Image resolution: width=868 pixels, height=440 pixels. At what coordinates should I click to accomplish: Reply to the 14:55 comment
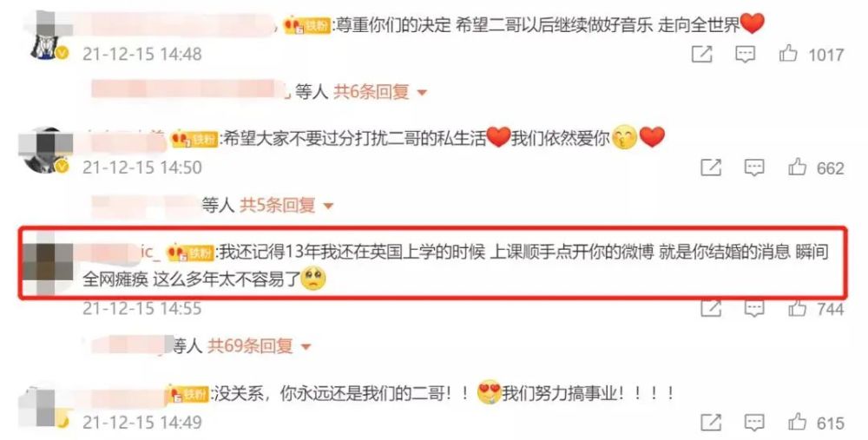[754, 309]
